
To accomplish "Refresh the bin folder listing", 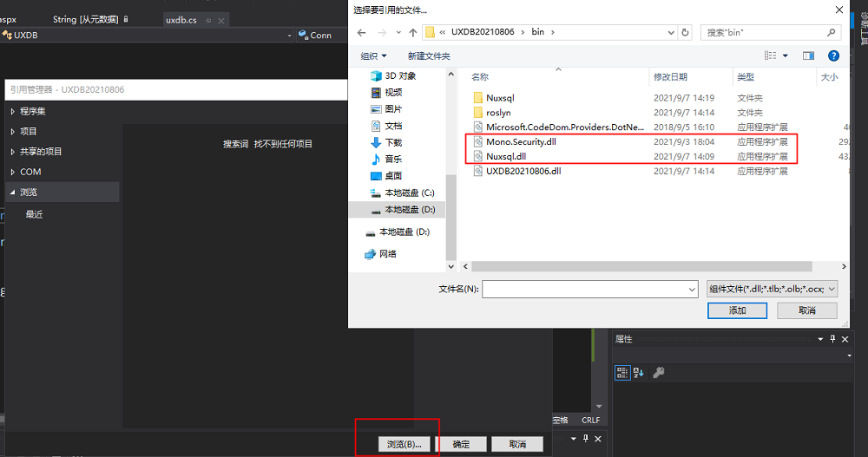I will tap(686, 32).
